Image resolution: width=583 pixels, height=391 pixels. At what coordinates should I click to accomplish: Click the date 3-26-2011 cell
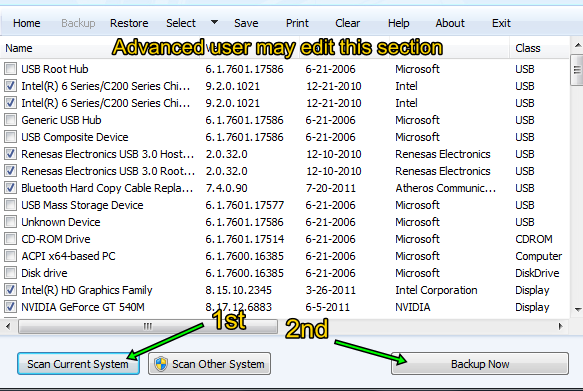coord(331,290)
